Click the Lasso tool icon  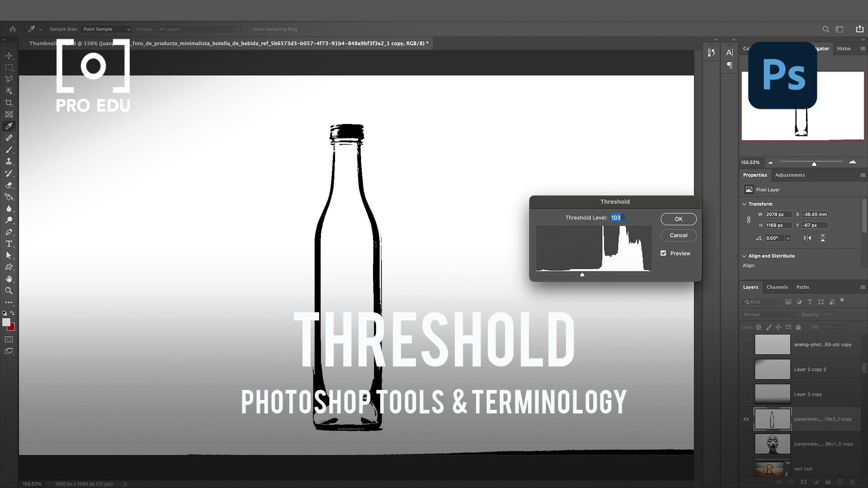point(9,78)
